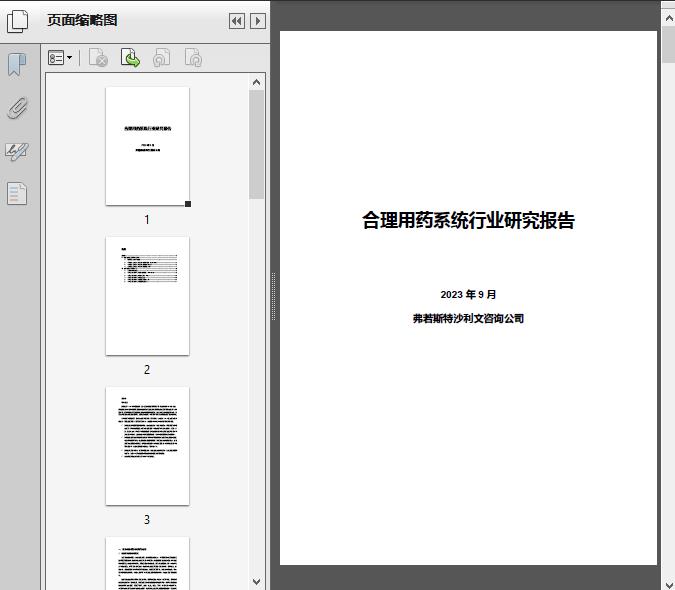Click the page 2 number label
This screenshot has width=675, height=590.
tap(147, 370)
